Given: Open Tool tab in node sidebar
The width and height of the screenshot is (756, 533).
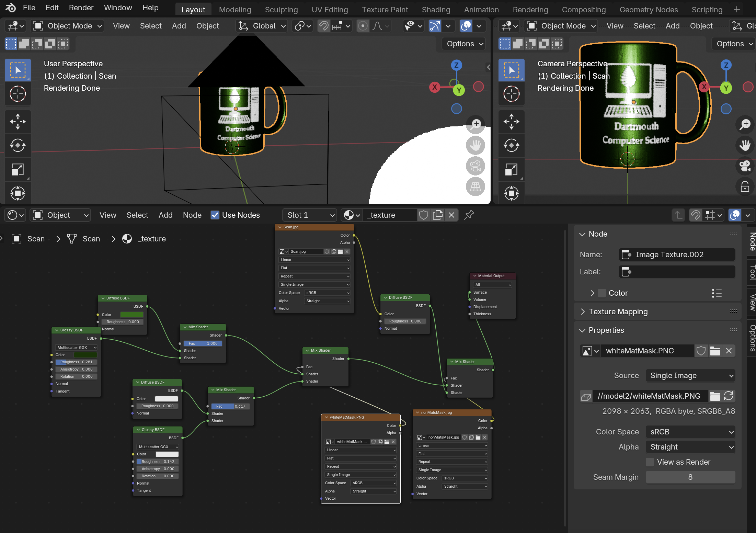Looking at the screenshot, I should pos(752,272).
